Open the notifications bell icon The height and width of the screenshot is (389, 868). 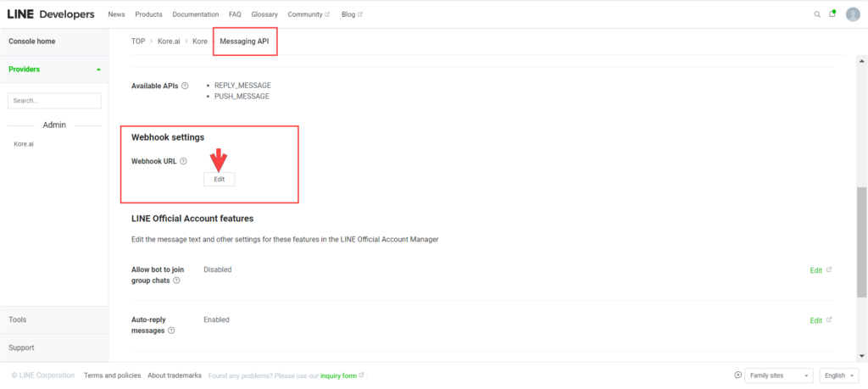832,14
